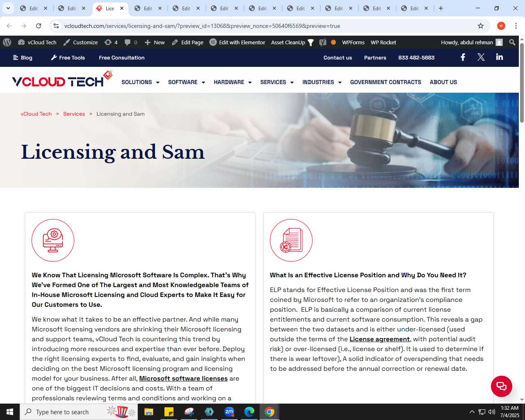525x420 pixels.
Task: Open the Chrome three-dot menu
Action: (516, 26)
